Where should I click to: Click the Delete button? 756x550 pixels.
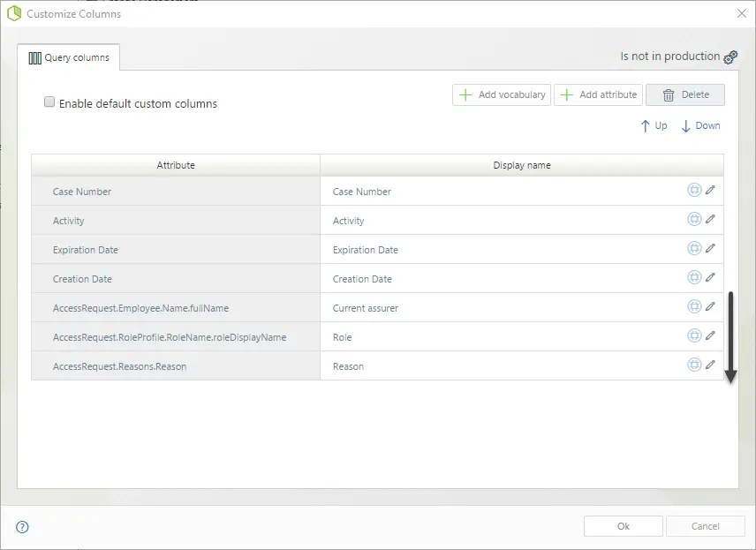685,94
